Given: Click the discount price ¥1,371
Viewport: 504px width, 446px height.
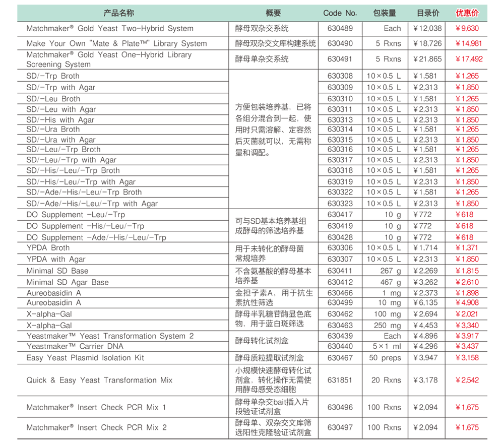Looking at the screenshot, I should tap(467, 248).
